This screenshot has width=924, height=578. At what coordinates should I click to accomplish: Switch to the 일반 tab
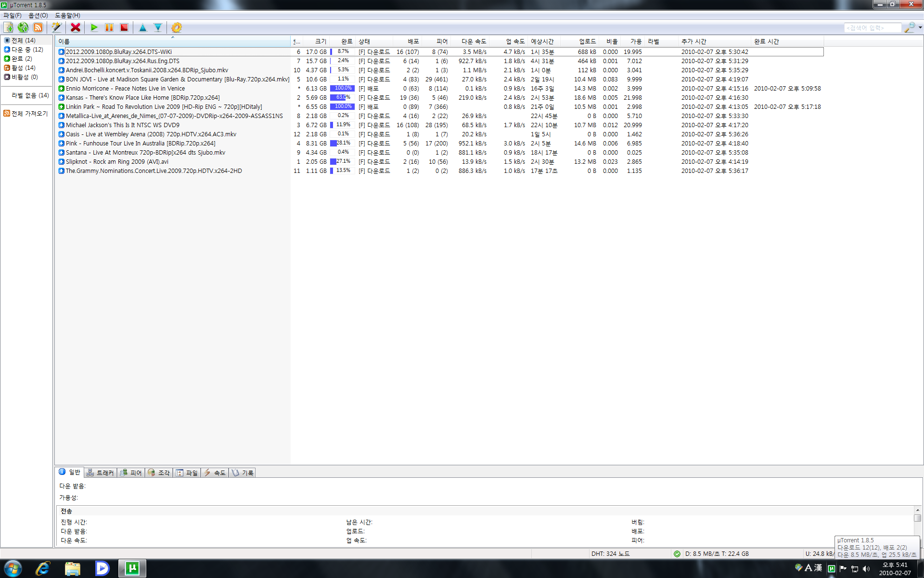click(x=70, y=473)
